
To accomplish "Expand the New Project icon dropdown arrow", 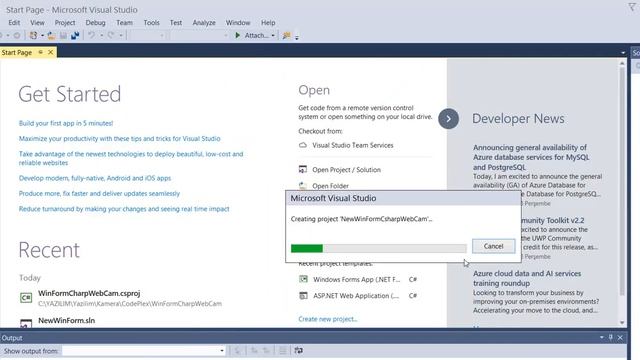I will coord(42,36).
